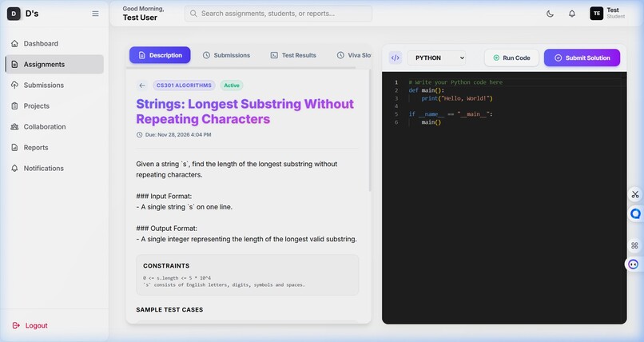The image size is (644, 342).
Task: Click the due date clock icon
Action: (139, 135)
